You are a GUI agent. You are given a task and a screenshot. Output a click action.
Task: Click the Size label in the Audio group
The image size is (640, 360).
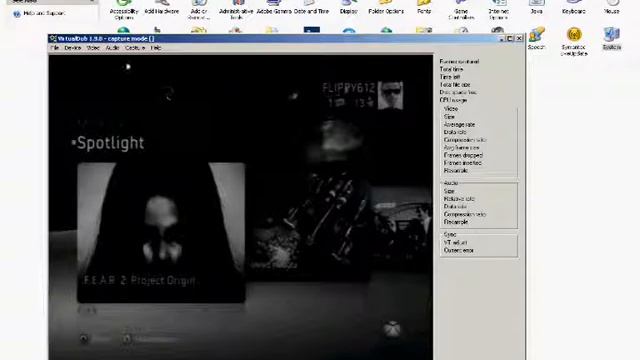point(449,191)
